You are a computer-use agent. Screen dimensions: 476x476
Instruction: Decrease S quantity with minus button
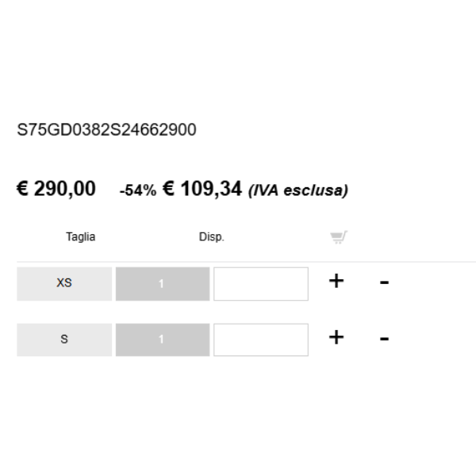coord(384,339)
